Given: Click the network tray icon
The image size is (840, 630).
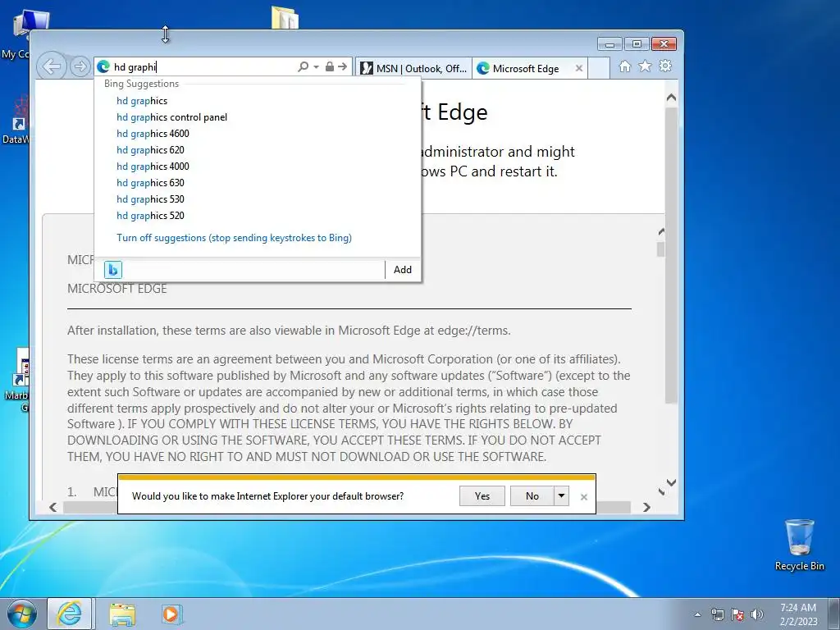Looking at the screenshot, I should (x=717, y=614).
